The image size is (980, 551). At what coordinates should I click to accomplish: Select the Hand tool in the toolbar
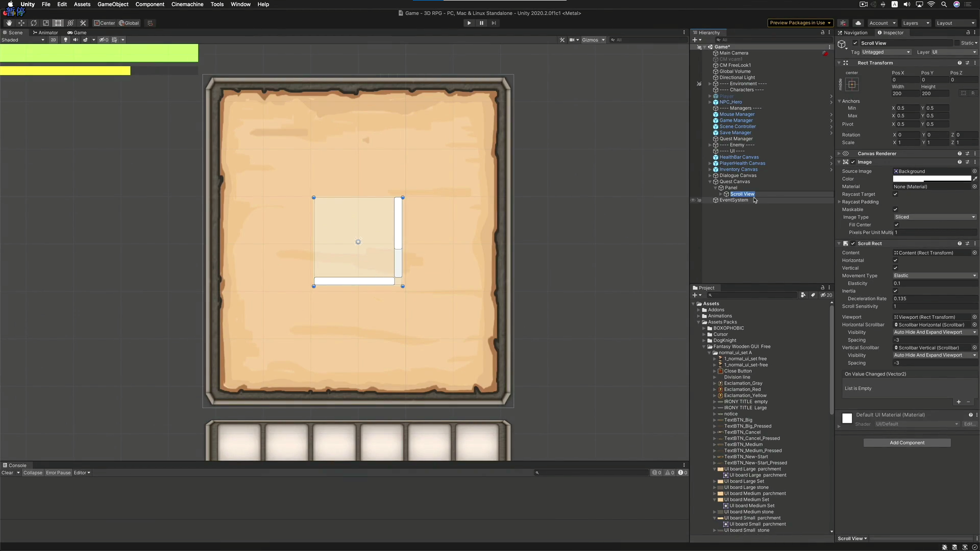click(9, 23)
